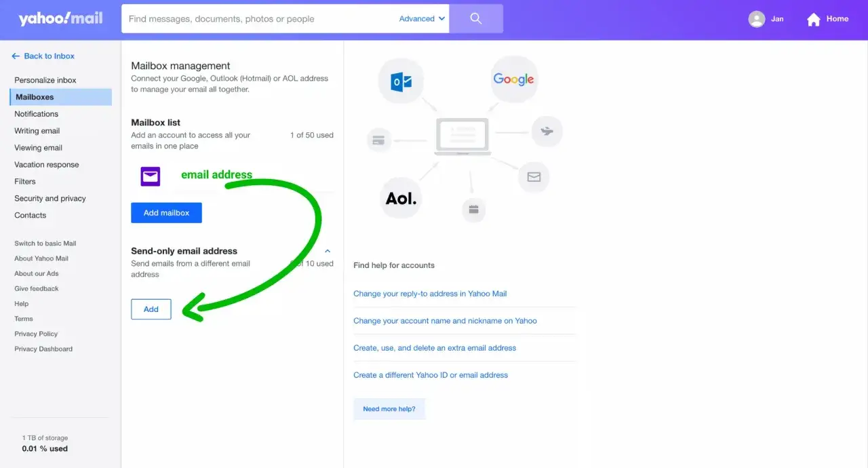
Task: Click the Need more help? button
Action: (x=389, y=409)
